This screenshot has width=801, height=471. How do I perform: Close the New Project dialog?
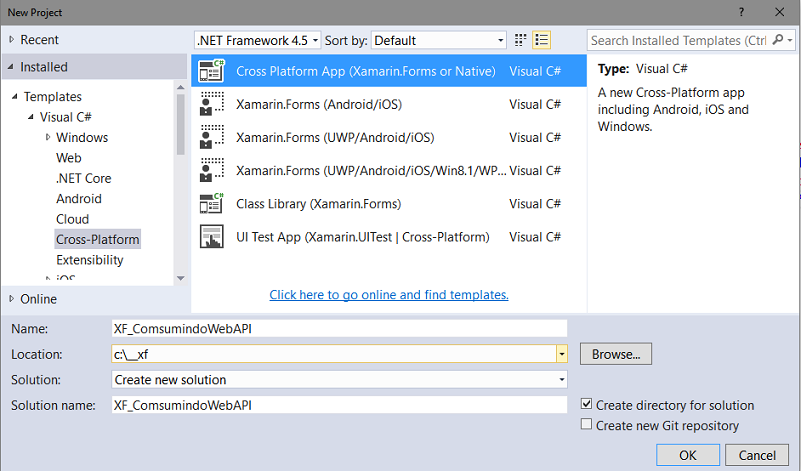780,12
